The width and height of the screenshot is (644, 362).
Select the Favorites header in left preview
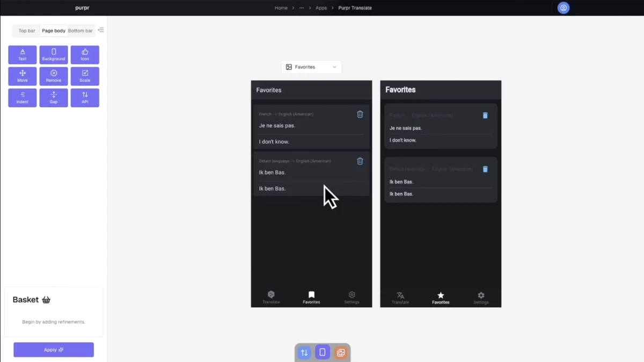269,90
